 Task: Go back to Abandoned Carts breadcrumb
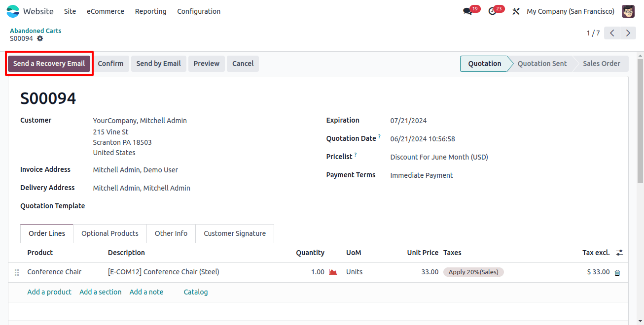tap(36, 31)
